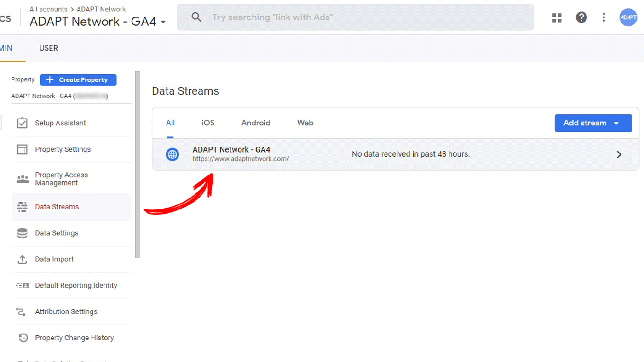Screen dimensions: 644x362
Task: Open the ADAPT Network - GA4 property selector
Action: pos(98,22)
